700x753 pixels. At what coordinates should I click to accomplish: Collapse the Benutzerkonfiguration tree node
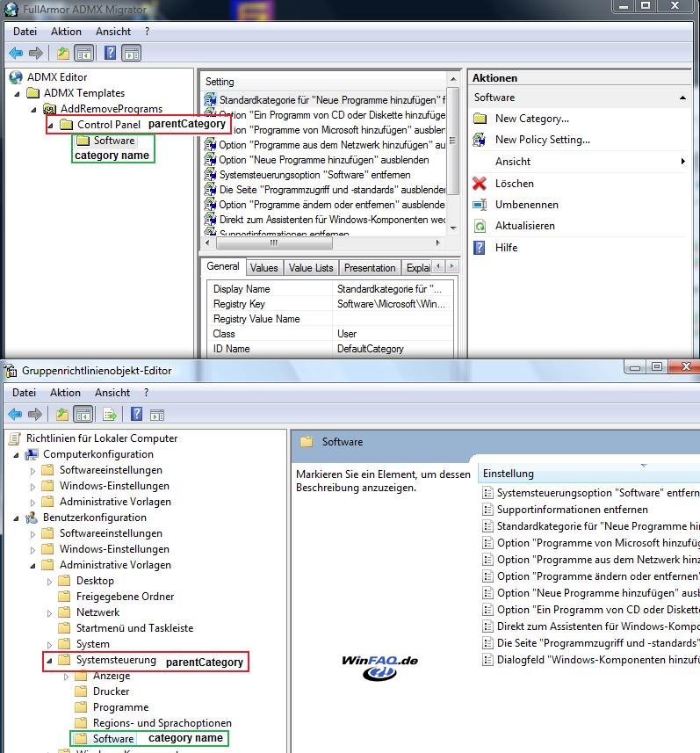(x=17, y=518)
